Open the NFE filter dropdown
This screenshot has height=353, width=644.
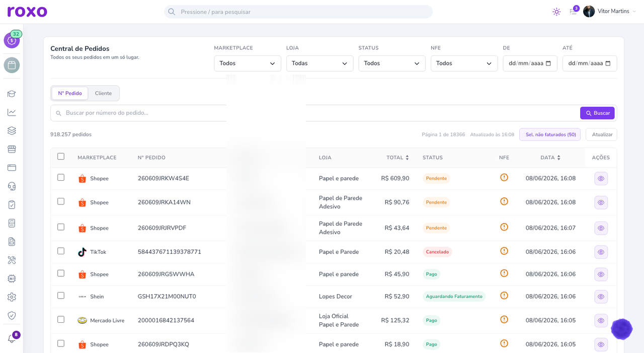(x=464, y=63)
